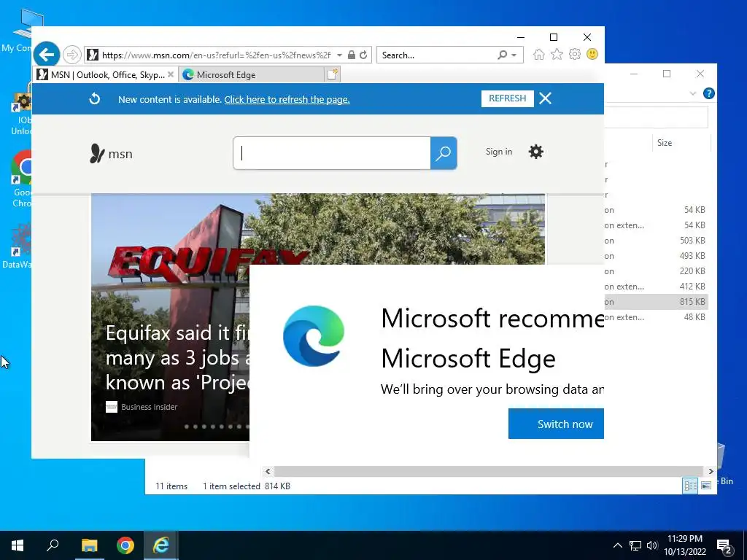Select the file row sized 503 KB
Image resolution: width=747 pixels, height=560 pixels.
(657, 241)
